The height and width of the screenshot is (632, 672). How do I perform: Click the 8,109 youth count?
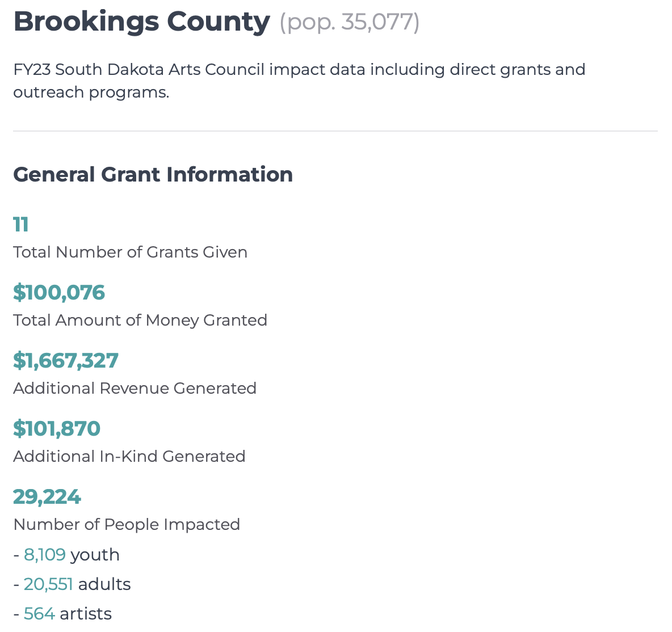tap(45, 555)
